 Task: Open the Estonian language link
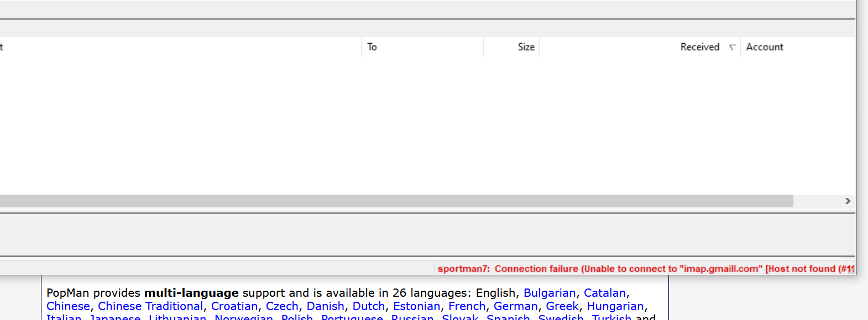click(x=416, y=306)
